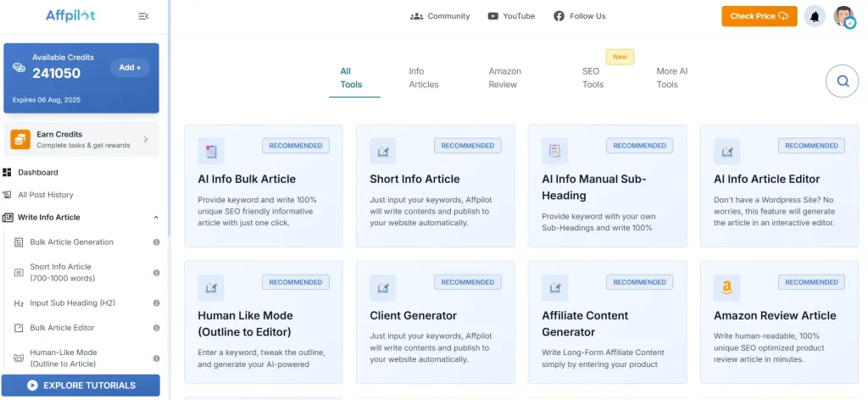Open the Short Info Article card title
868x400 pixels.
click(x=415, y=180)
